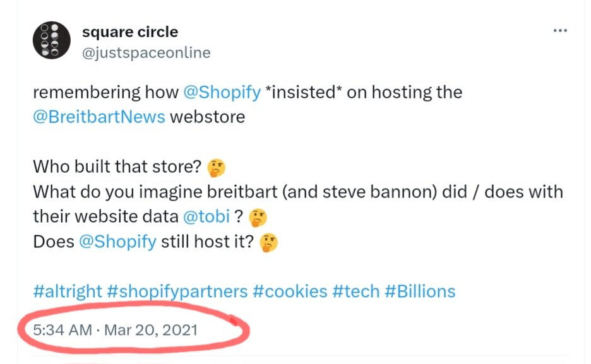Click the 5:34 AM timestamp
591x364 pixels.
[63, 330]
